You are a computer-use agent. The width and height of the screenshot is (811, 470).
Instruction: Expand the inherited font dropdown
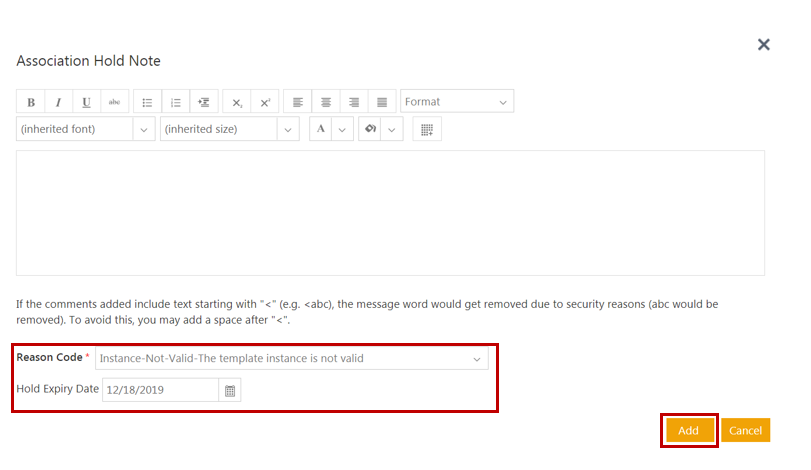click(144, 130)
